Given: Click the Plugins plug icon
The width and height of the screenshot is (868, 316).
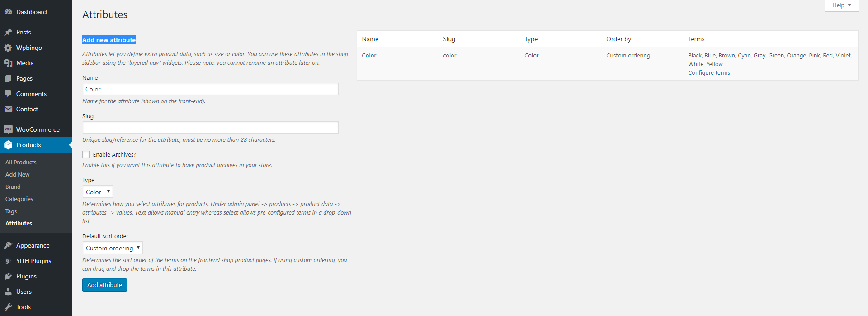Looking at the screenshot, I should coord(8,276).
